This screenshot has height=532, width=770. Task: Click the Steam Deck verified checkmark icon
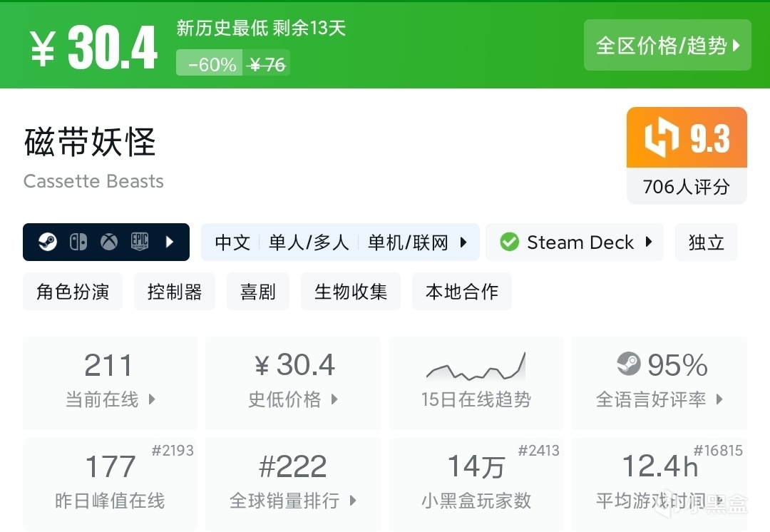tap(509, 242)
